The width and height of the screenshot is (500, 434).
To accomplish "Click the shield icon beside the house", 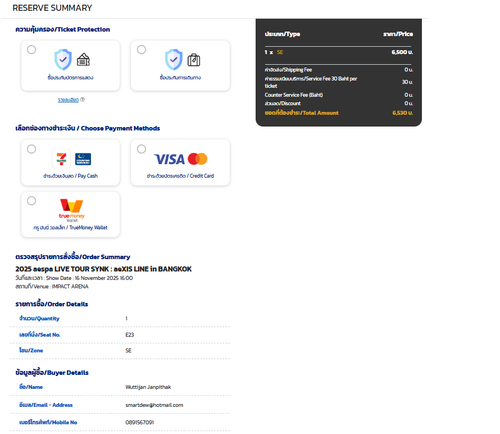I will coord(63,60).
